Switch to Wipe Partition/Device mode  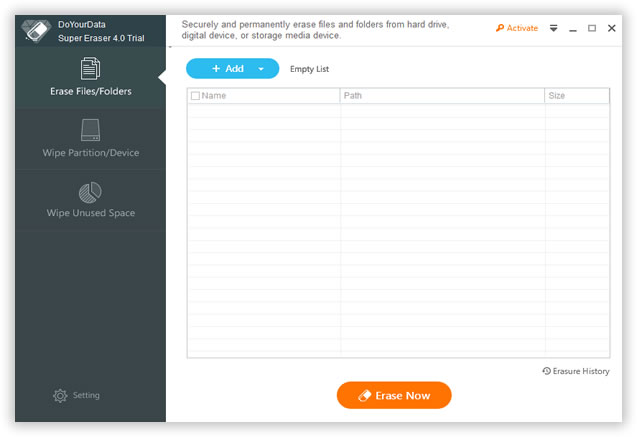(91, 139)
